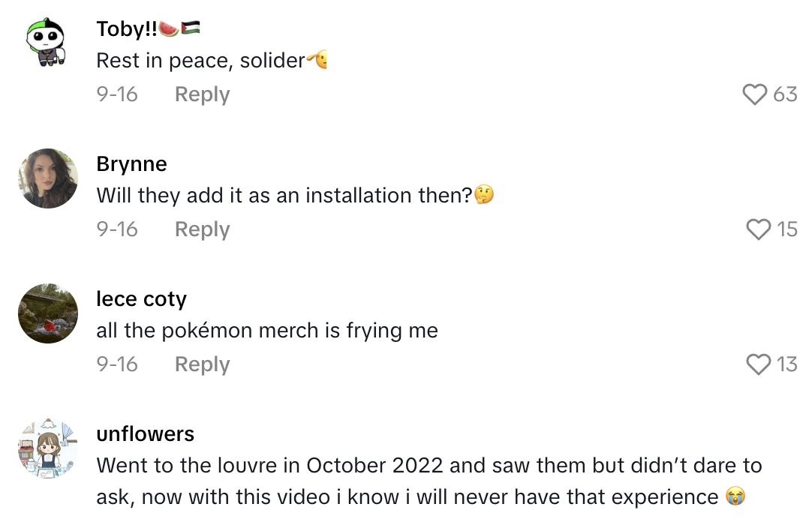
Task: Like Toby!!'s comment with the heart icon
Action: point(756,94)
